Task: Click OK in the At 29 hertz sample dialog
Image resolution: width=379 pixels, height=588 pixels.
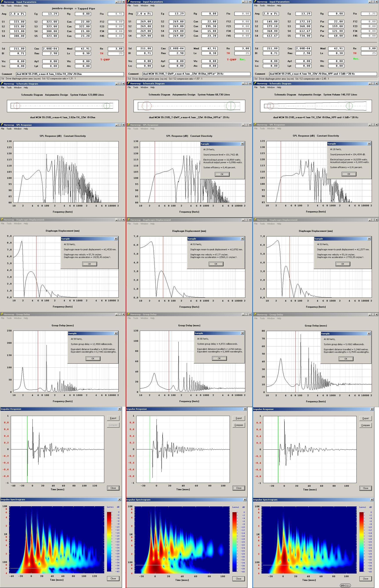Action: (x=222, y=174)
